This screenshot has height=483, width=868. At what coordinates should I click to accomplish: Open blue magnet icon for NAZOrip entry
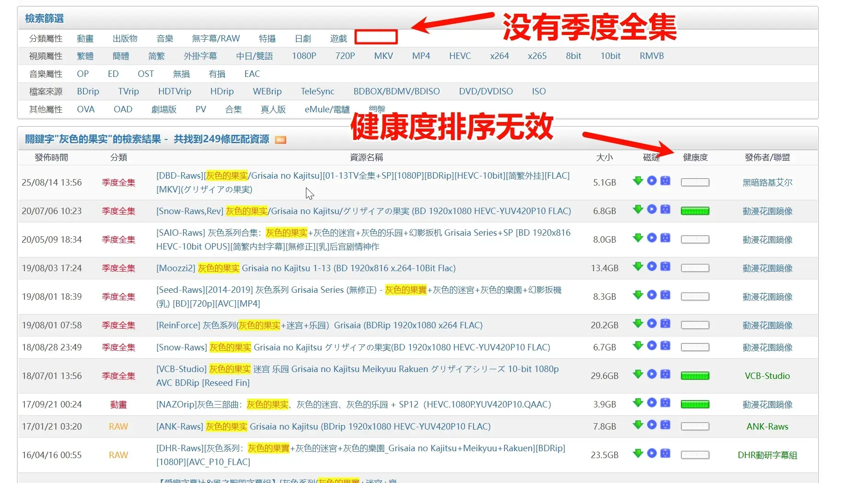(x=651, y=402)
